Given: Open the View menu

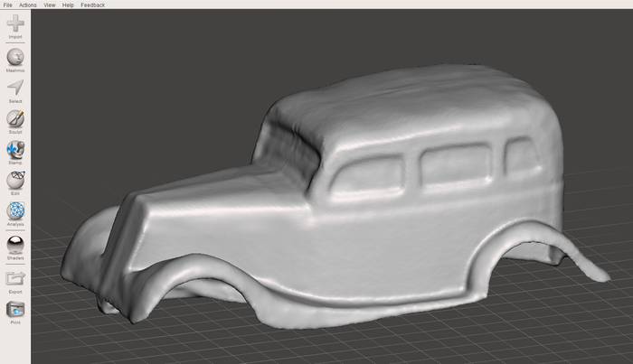Looking at the screenshot, I should (50, 5).
